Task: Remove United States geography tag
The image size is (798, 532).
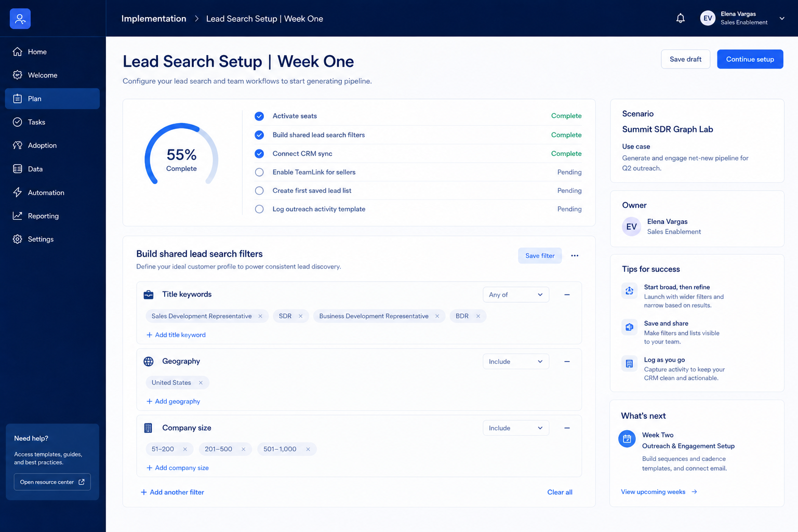Action: point(201,382)
